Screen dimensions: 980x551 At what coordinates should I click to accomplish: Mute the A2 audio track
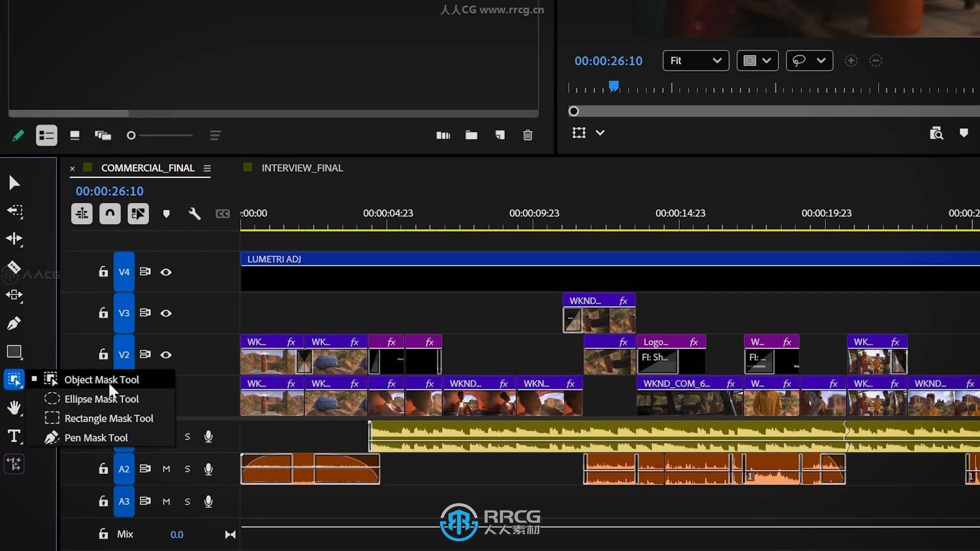(x=166, y=469)
